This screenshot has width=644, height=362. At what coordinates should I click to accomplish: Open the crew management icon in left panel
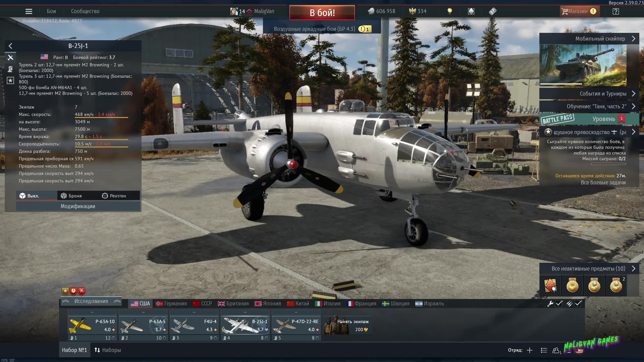click(x=10, y=69)
